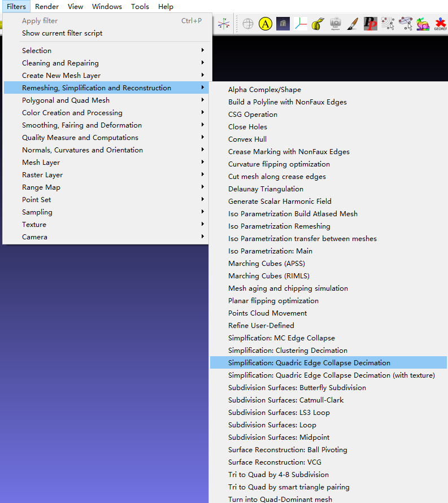Image resolution: width=448 pixels, height=503 pixels.
Task: Choose Iso Parametrization Remeshing
Action: coord(329,226)
